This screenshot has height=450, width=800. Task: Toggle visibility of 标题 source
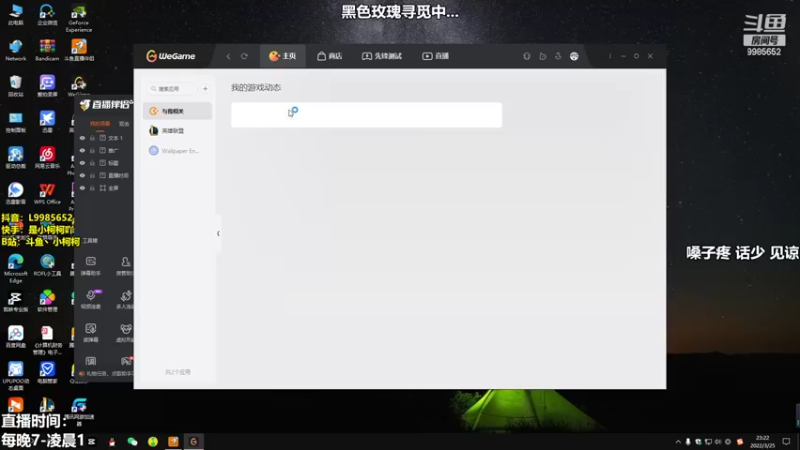point(82,163)
